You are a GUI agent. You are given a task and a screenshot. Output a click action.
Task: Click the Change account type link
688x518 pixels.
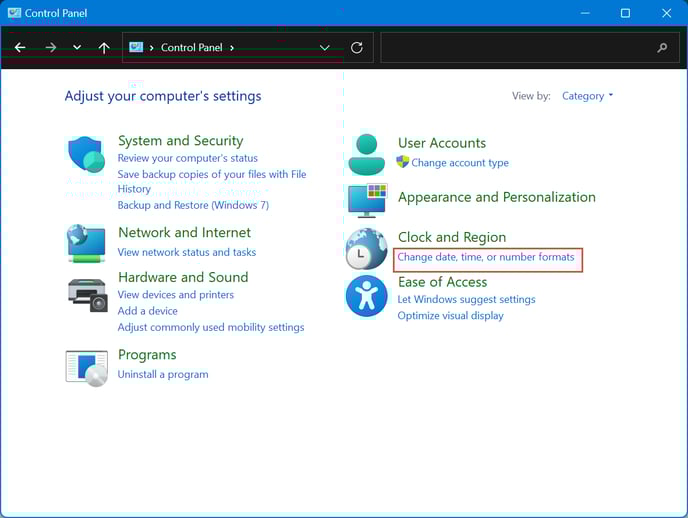click(459, 163)
